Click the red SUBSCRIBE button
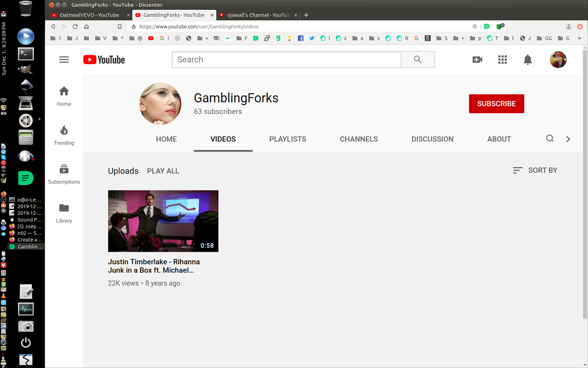 coord(496,104)
